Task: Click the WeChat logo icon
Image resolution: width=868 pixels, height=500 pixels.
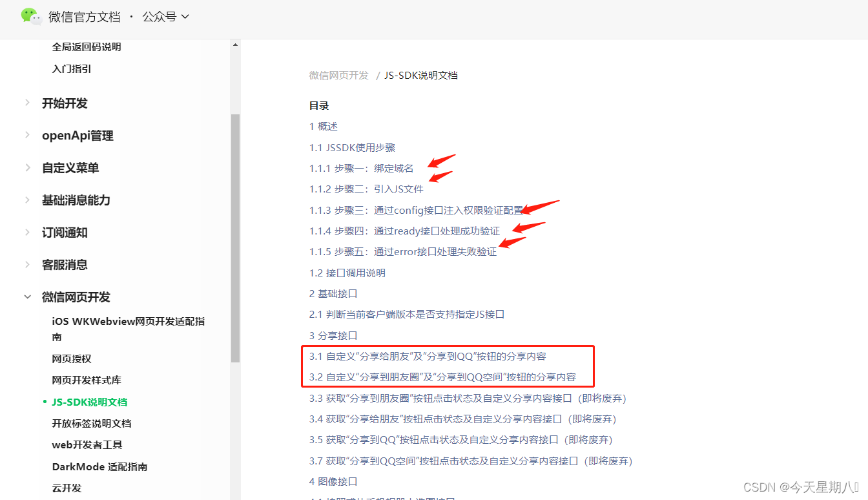Action: [31, 17]
